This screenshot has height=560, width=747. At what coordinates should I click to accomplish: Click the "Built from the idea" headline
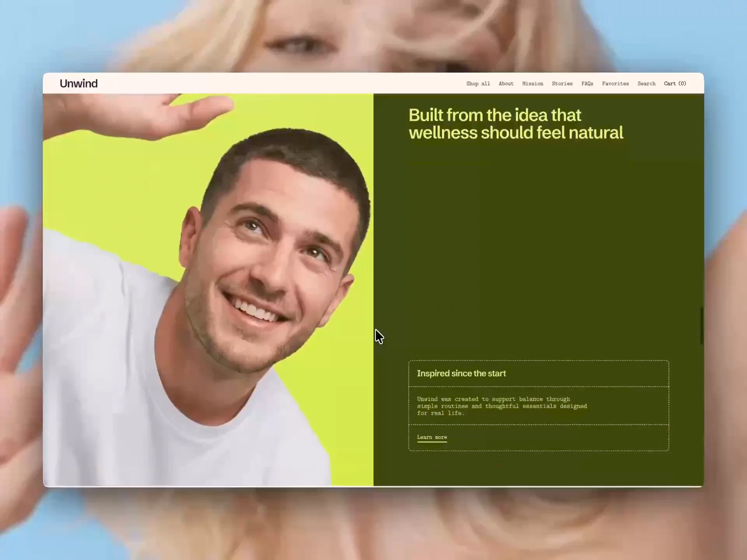516,124
